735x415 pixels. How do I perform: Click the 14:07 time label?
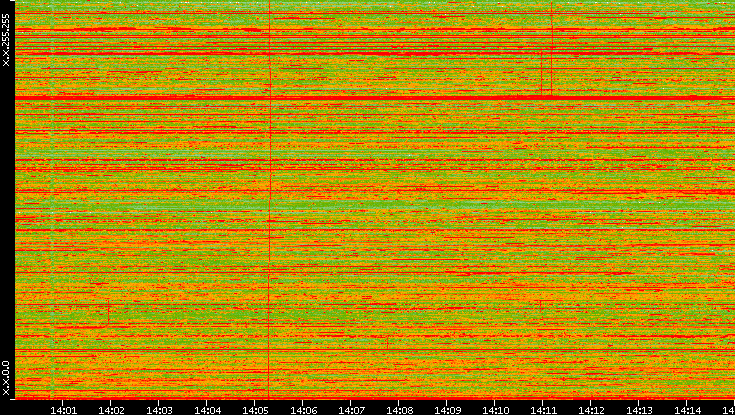(352, 410)
